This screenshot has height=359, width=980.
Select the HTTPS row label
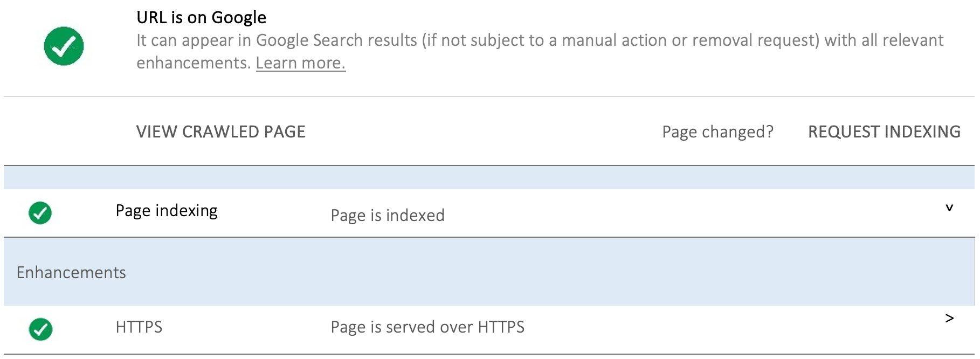[139, 327]
